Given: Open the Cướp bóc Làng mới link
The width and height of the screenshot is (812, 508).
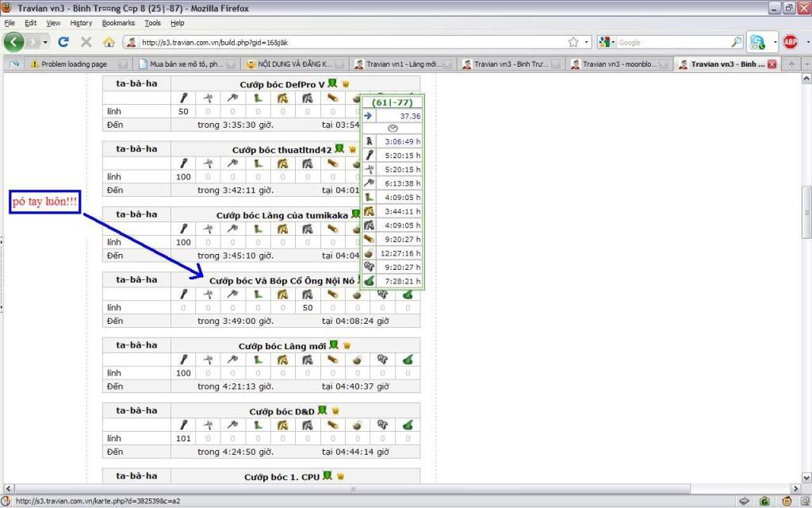Looking at the screenshot, I should (x=282, y=346).
